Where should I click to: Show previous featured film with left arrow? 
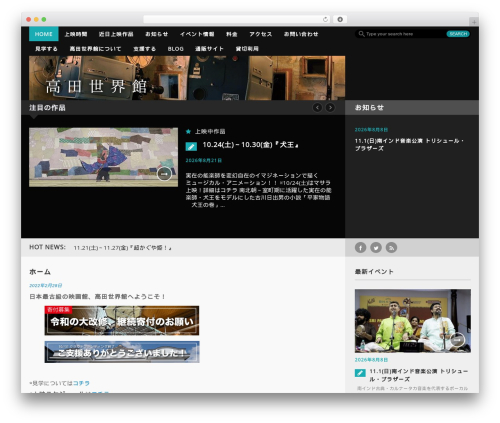tap(317, 107)
